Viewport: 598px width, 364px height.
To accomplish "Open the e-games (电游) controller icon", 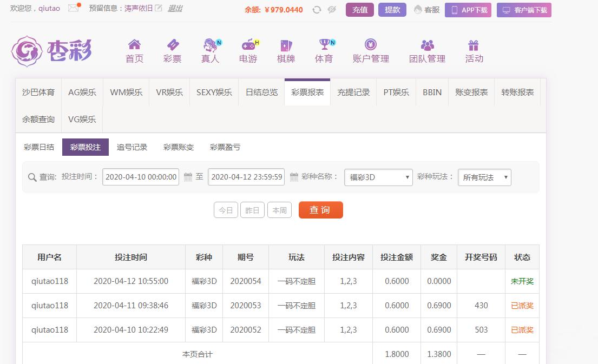I will click(248, 45).
